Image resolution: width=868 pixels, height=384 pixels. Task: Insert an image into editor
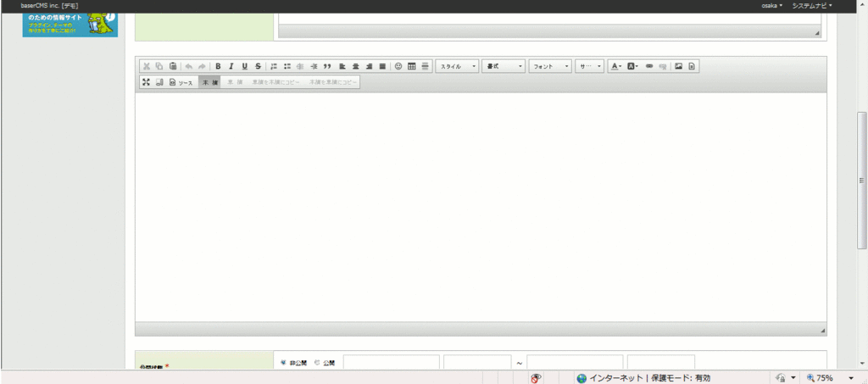click(x=678, y=66)
